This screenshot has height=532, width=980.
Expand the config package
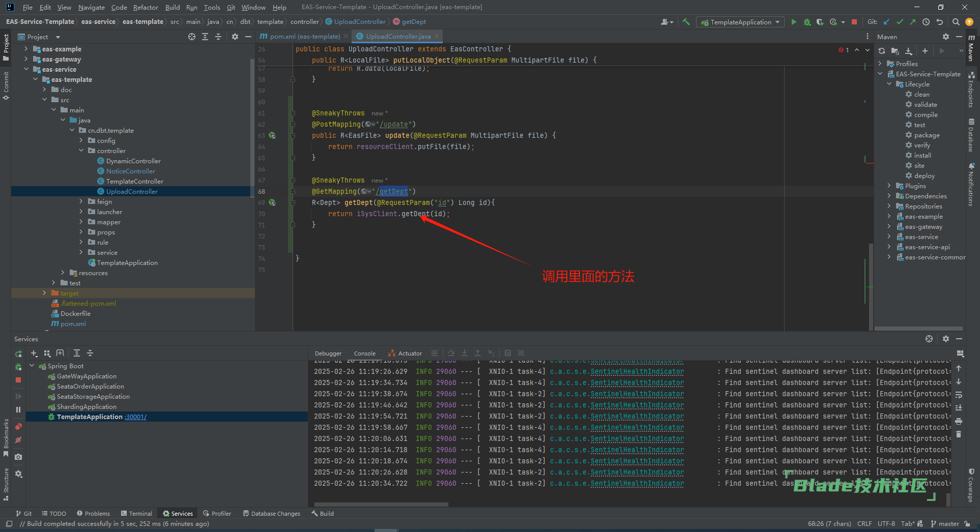pos(81,140)
